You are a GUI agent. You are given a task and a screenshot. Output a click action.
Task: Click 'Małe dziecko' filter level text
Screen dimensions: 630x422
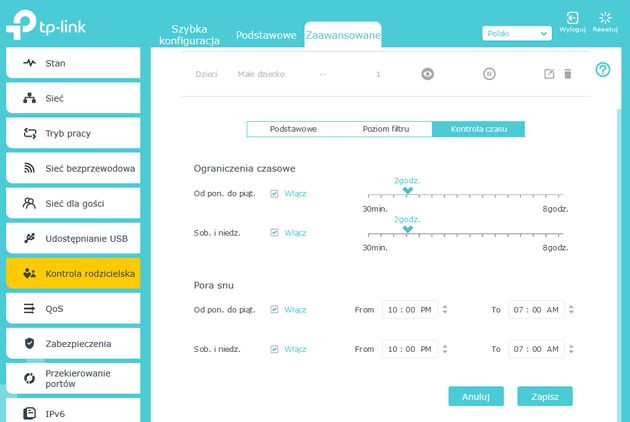coord(261,74)
